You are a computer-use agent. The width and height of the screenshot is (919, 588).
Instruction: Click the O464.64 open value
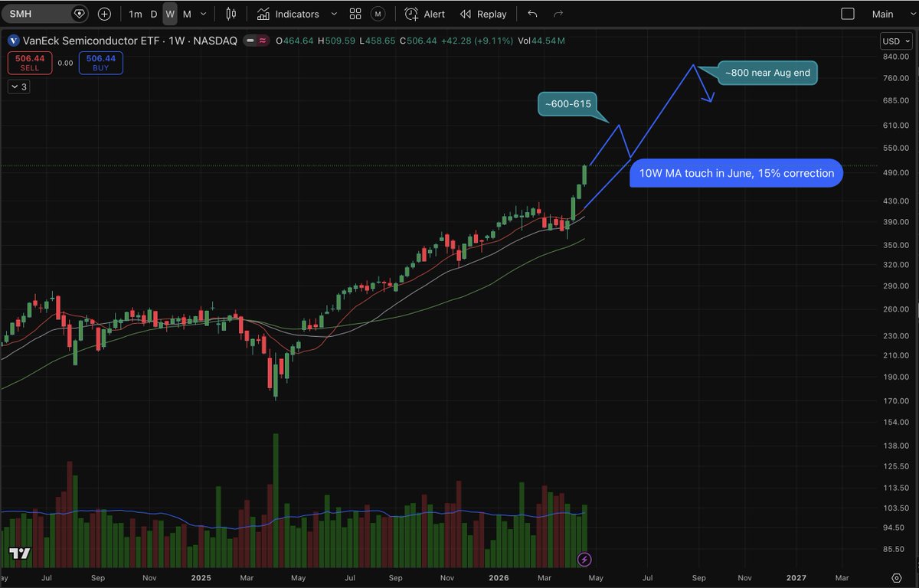(295, 41)
